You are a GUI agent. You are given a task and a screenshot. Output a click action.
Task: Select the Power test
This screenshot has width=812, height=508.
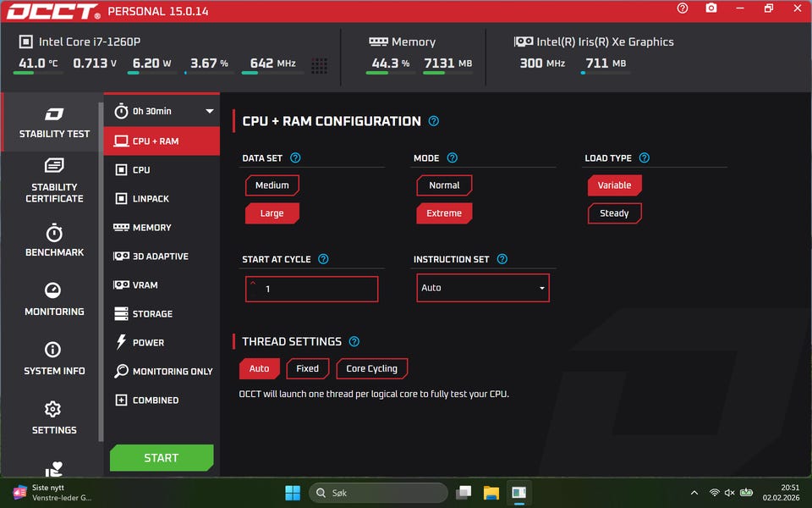[162, 342]
